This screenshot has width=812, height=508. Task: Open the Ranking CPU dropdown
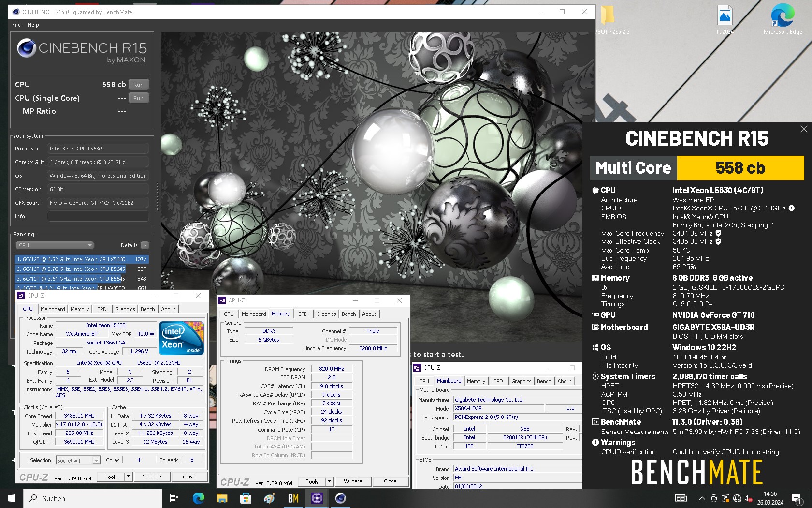[55, 245]
